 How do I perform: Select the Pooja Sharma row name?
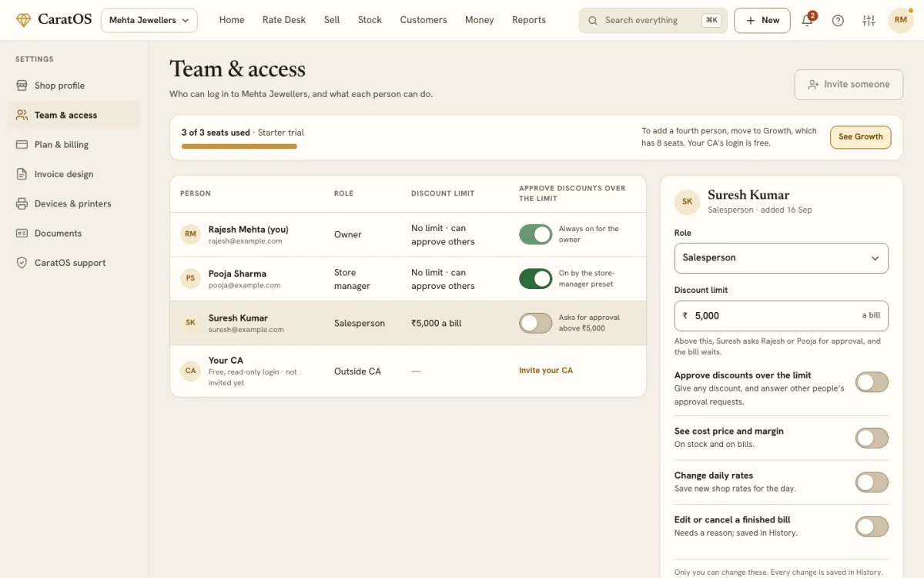tap(237, 274)
